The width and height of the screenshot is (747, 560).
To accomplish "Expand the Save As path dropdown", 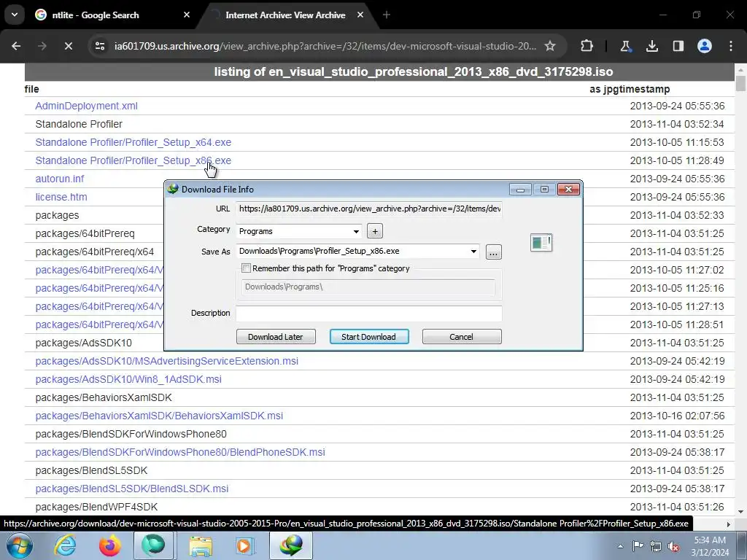I will (473, 252).
